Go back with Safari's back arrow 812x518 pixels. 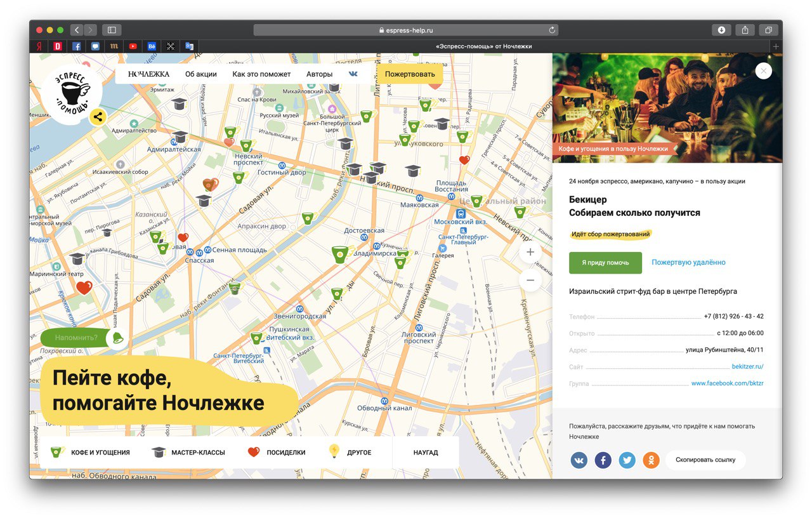coord(77,30)
